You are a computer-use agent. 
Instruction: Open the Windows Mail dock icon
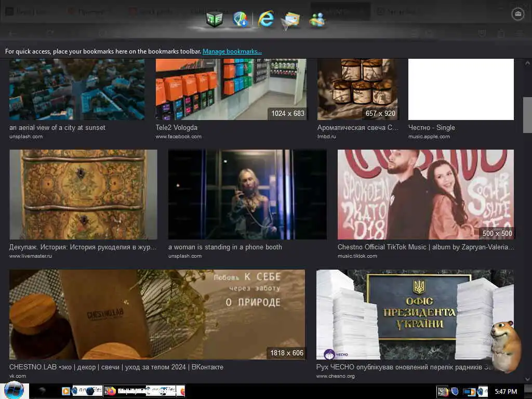[291, 20]
